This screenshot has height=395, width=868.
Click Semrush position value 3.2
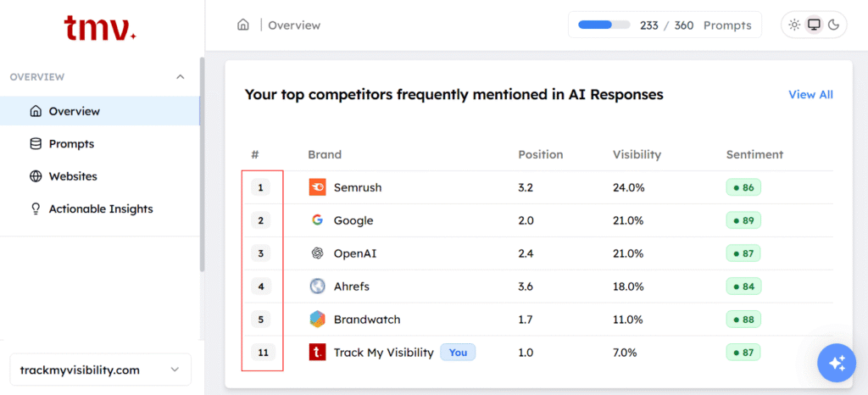coord(526,187)
